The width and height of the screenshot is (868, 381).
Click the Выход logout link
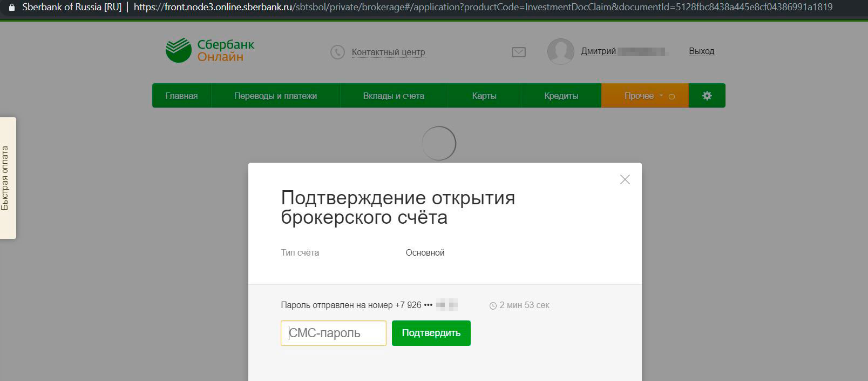click(701, 51)
